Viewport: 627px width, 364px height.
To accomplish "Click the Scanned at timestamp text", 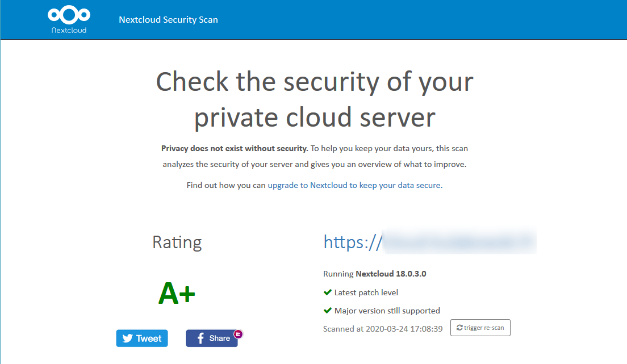I will 382,329.
